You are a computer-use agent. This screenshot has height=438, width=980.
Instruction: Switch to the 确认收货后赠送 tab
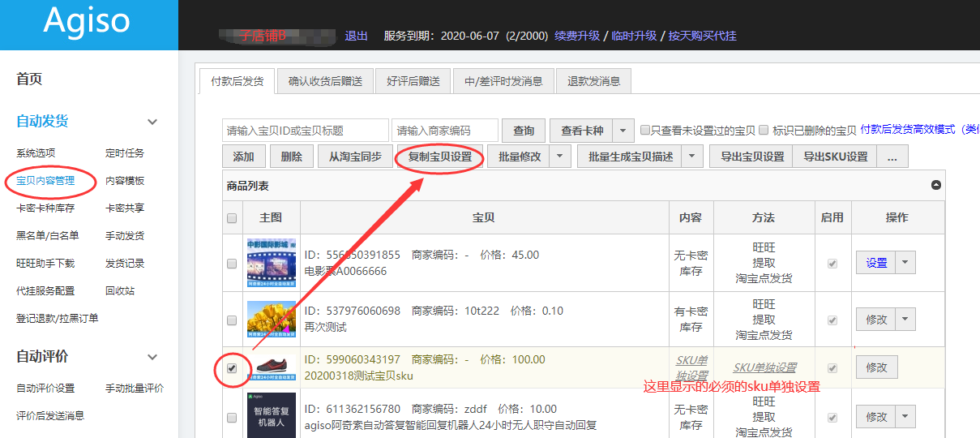pos(325,81)
